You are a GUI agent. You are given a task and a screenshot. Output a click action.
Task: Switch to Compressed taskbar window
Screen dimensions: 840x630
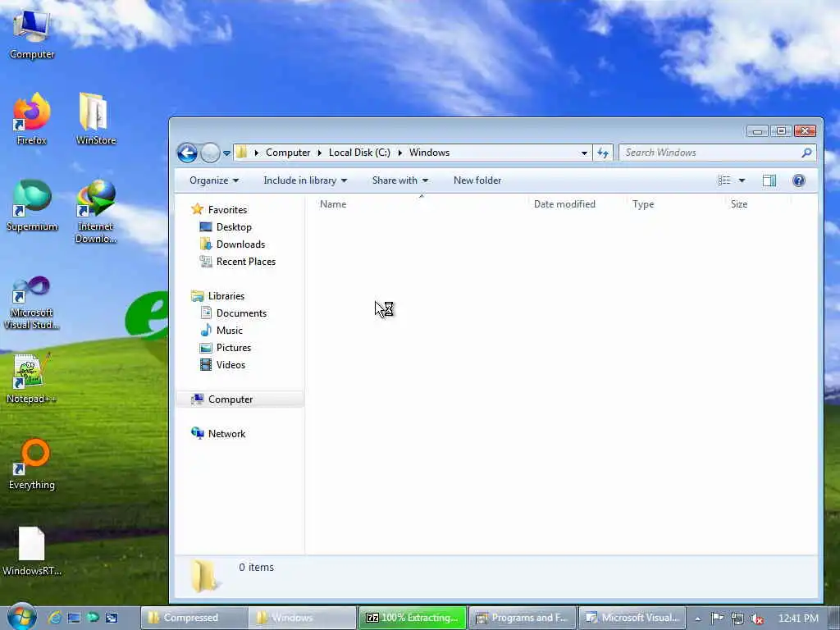[x=194, y=618]
